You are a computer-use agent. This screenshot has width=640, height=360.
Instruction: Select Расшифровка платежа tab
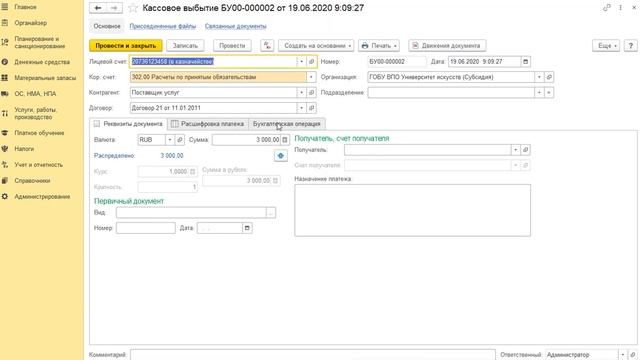tap(208, 124)
